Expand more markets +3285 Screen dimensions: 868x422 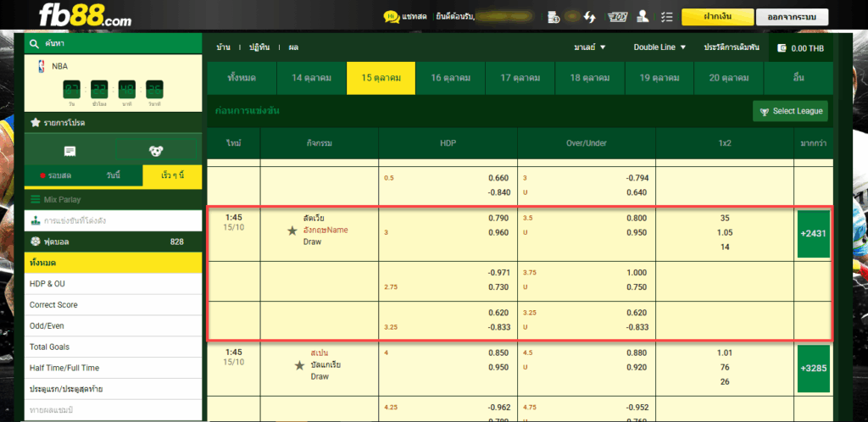tap(813, 369)
